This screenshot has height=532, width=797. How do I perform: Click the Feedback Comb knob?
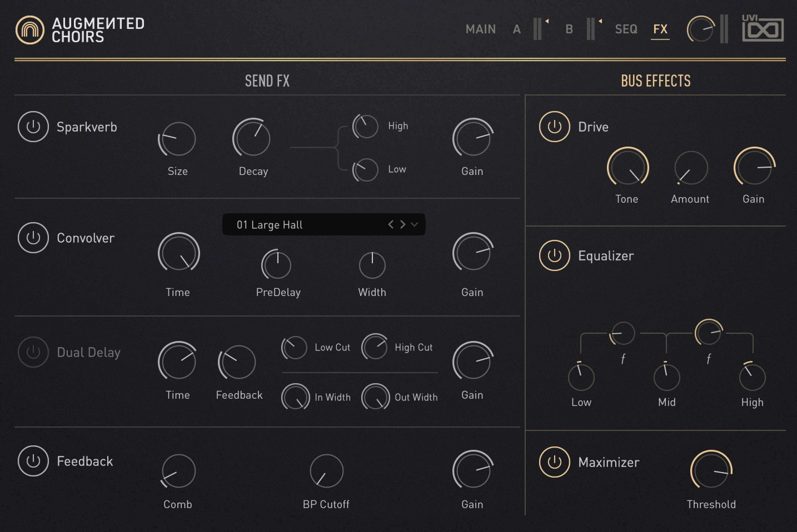click(x=179, y=471)
